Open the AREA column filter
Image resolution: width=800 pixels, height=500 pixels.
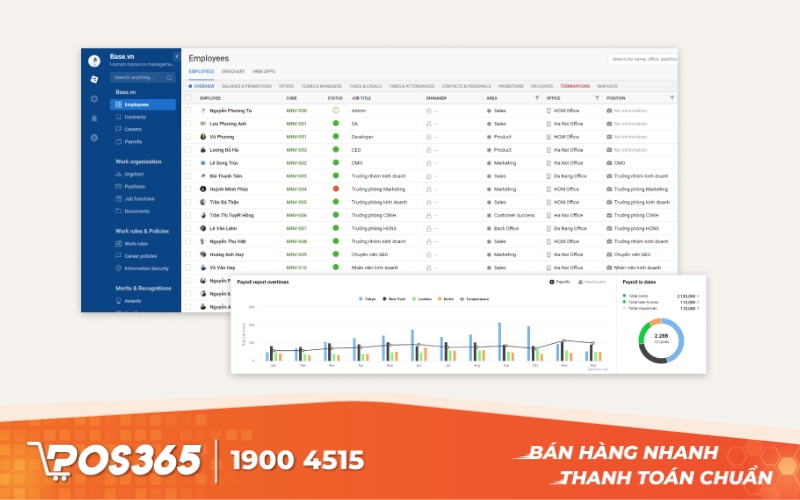(x=537, y=97)
